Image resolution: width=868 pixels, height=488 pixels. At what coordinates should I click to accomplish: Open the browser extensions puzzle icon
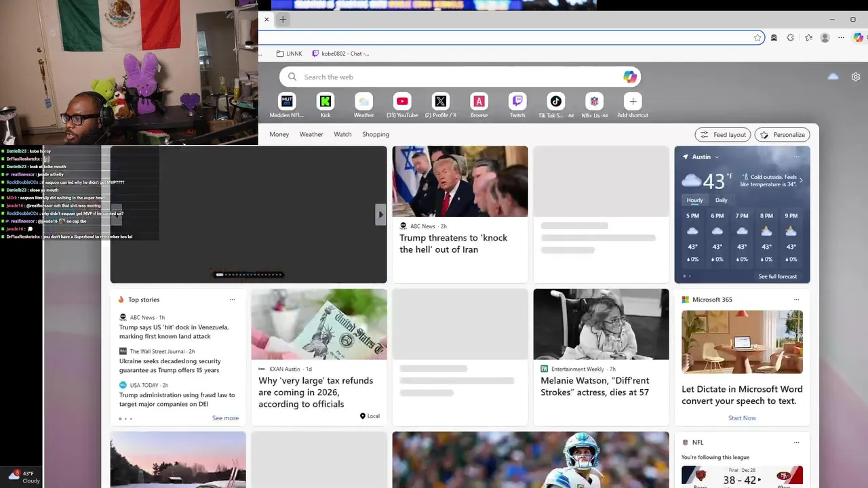[x=791, y=38]
